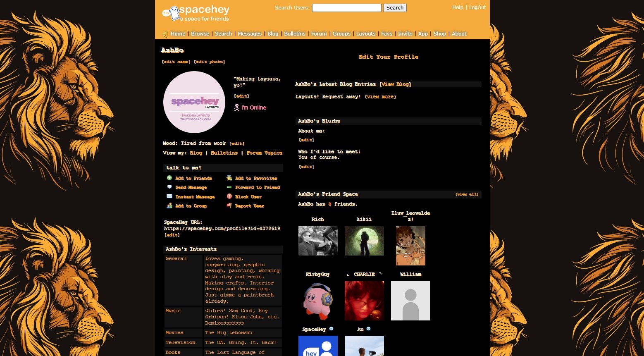Click view all in Friend Space
Screen dimensions: 644x356
pos(467,194)
